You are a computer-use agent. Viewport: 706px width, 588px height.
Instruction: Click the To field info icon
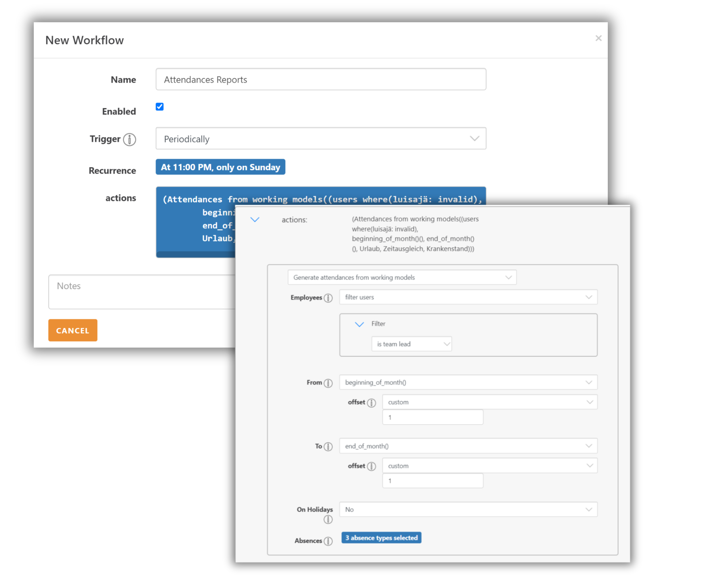pyautogui.click(x=328, y=446)
